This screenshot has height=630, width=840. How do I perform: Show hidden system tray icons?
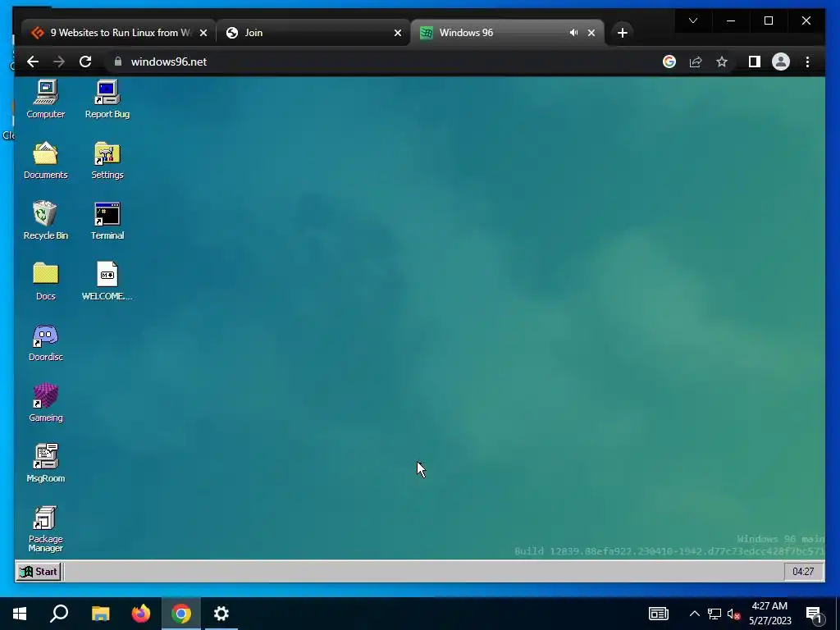coord(694,614)
